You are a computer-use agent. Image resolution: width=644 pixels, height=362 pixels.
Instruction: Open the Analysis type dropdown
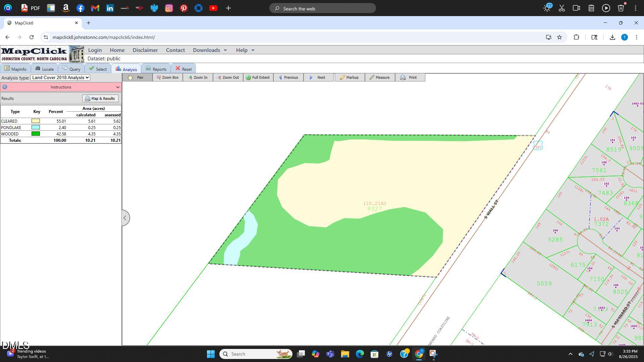click(x=60, y=77)
